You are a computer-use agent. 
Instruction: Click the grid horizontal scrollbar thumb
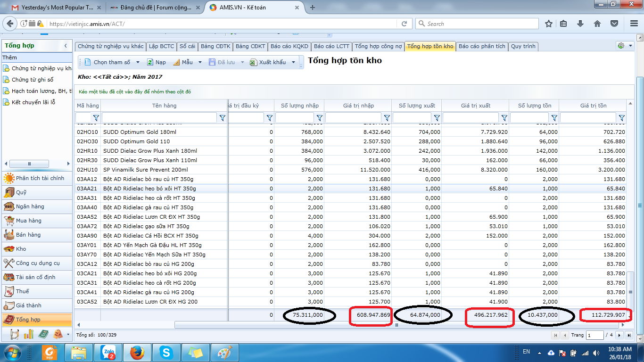point(397,325)
